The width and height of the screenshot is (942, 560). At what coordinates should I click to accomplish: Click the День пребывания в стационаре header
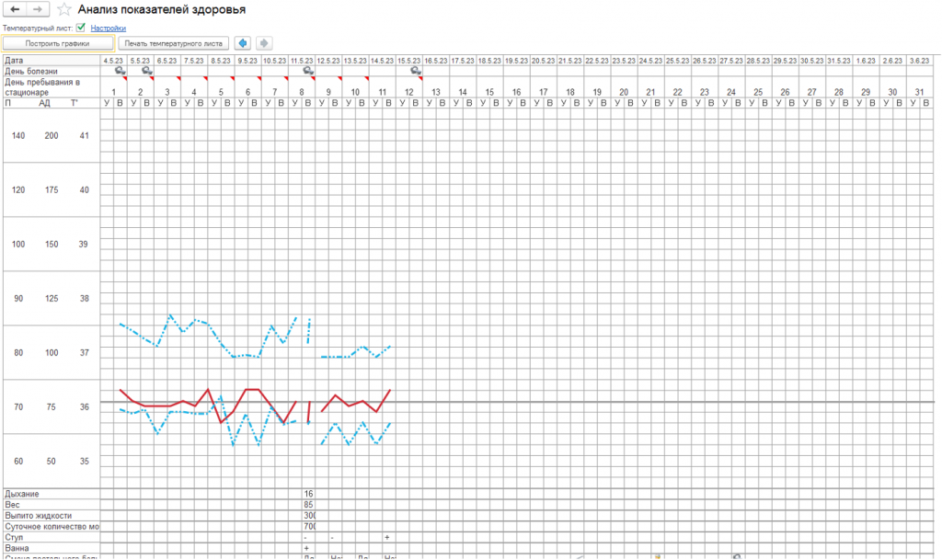tap(52, 87)
